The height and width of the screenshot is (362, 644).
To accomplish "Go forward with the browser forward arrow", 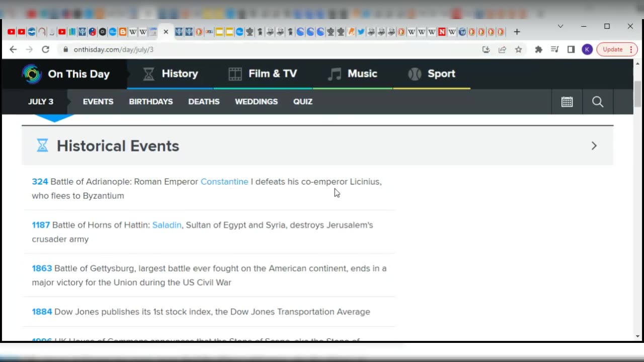I will [29, 49].
